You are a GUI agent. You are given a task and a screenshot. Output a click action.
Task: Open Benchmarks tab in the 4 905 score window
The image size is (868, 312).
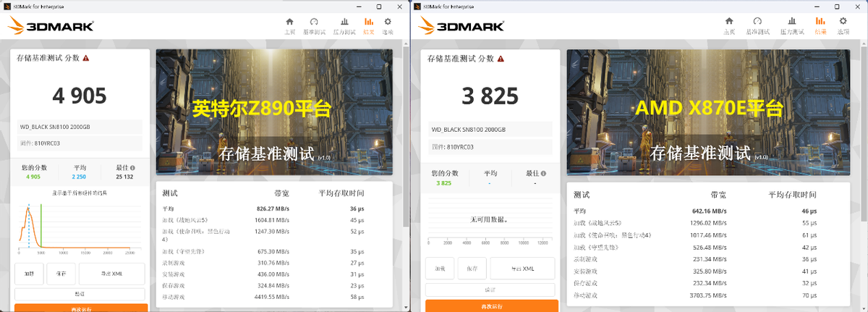(x=314, y=26)
